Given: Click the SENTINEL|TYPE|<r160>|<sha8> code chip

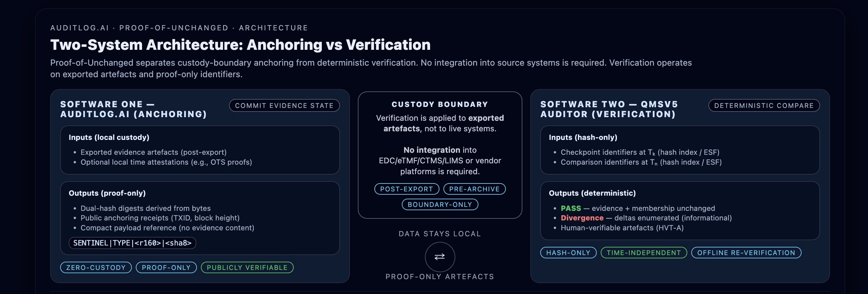Looking at the screenshot, I should click(x=132, y=243).
